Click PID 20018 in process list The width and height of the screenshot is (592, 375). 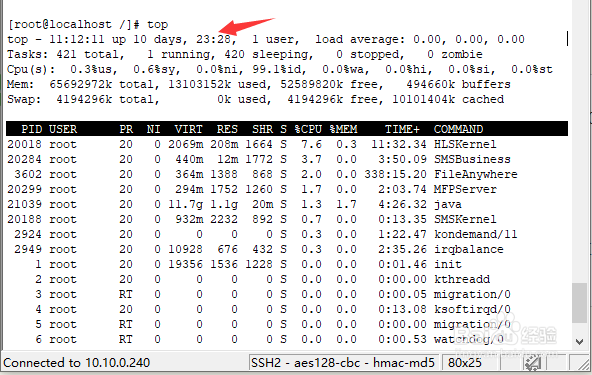(x=24, y=144)
